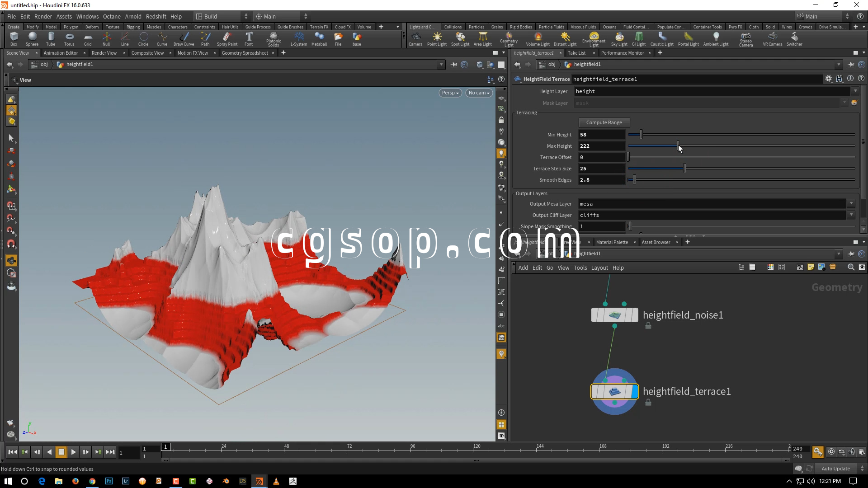Screen dimensions: 868x488
Task: Open the Persp viewport dropdown
Action: point(450,93)
